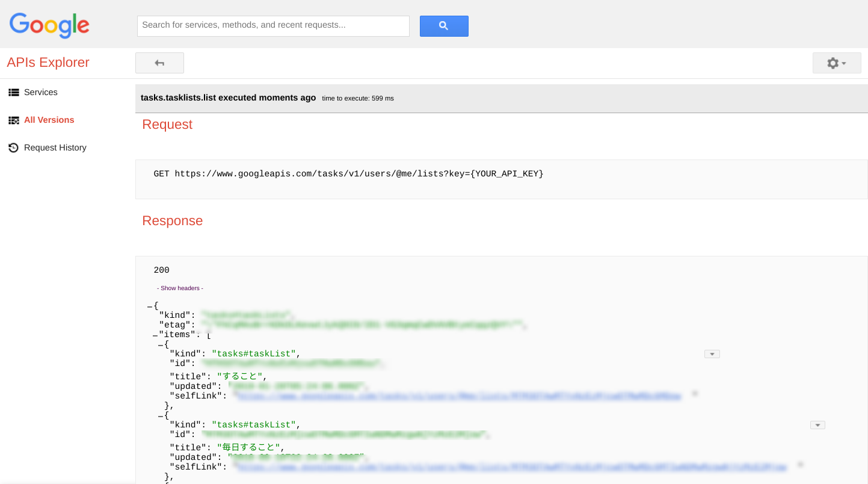Viewport: 868px width, 484px height.
Task: Click the Services list icon in sidebar
Action: [x=13, y=92]
